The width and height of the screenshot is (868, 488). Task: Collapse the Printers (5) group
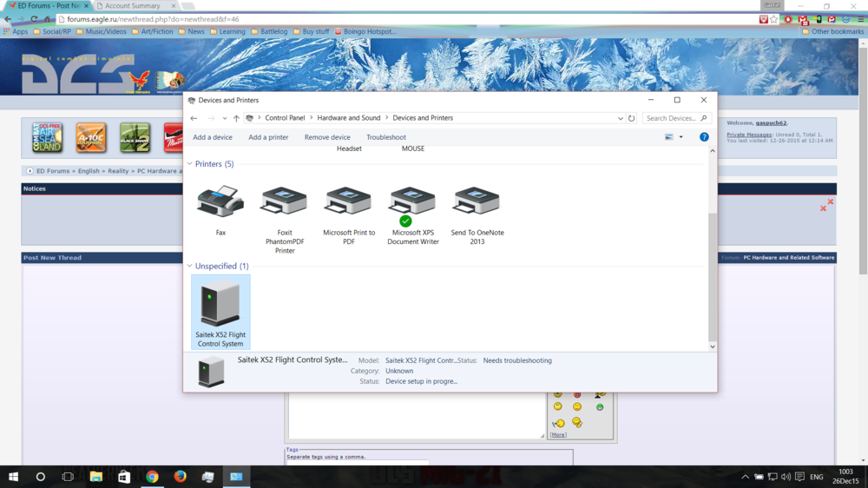coord(190,164)
